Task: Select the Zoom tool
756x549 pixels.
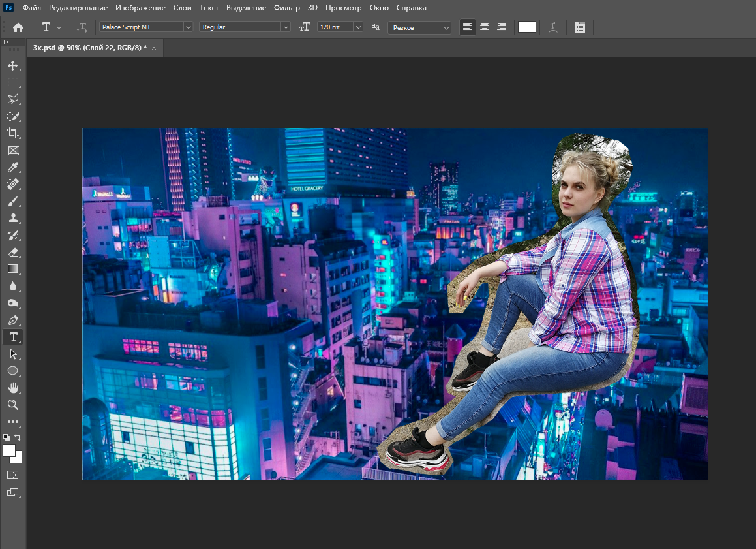Action: (x=12, y=405)
